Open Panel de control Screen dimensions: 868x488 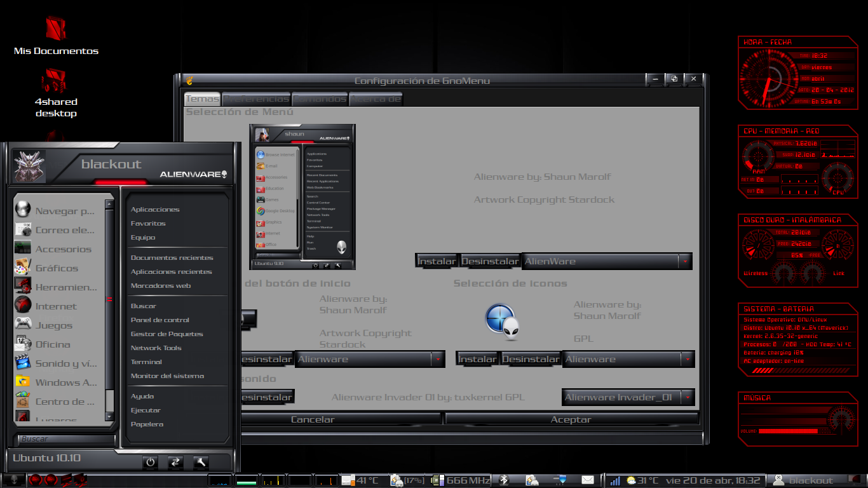[160, 320]
